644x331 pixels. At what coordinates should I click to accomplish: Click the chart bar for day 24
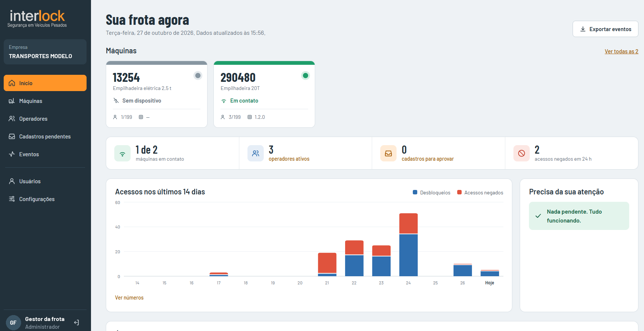(408, 245)
